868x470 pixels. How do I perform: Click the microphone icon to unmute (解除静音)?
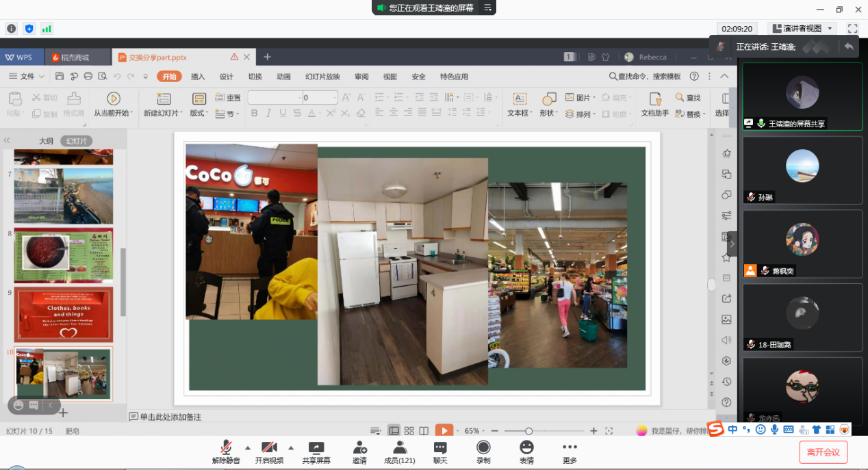click(x=226, y=448)
